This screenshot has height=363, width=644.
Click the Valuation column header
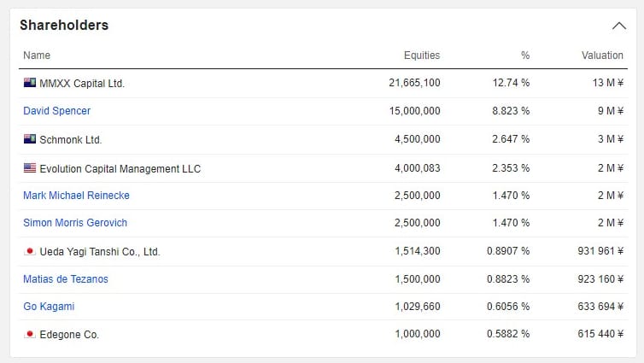(602, 56)
